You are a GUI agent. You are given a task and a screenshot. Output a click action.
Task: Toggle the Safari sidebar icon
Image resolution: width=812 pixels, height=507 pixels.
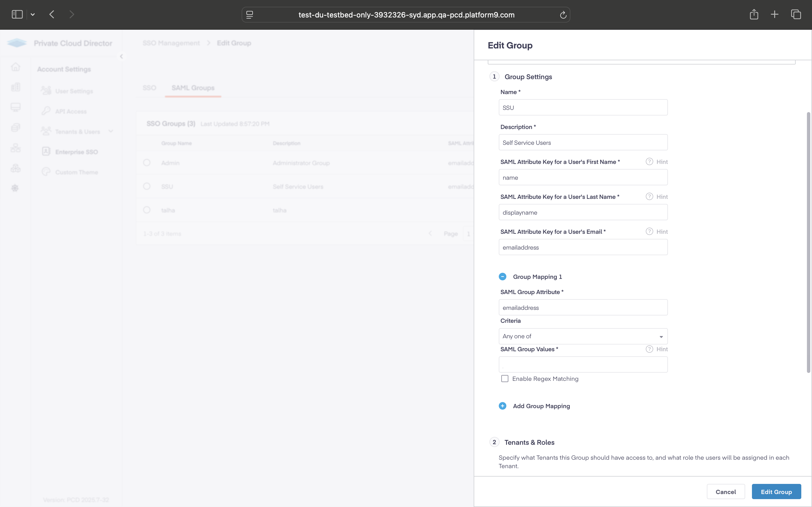(17, 14)
